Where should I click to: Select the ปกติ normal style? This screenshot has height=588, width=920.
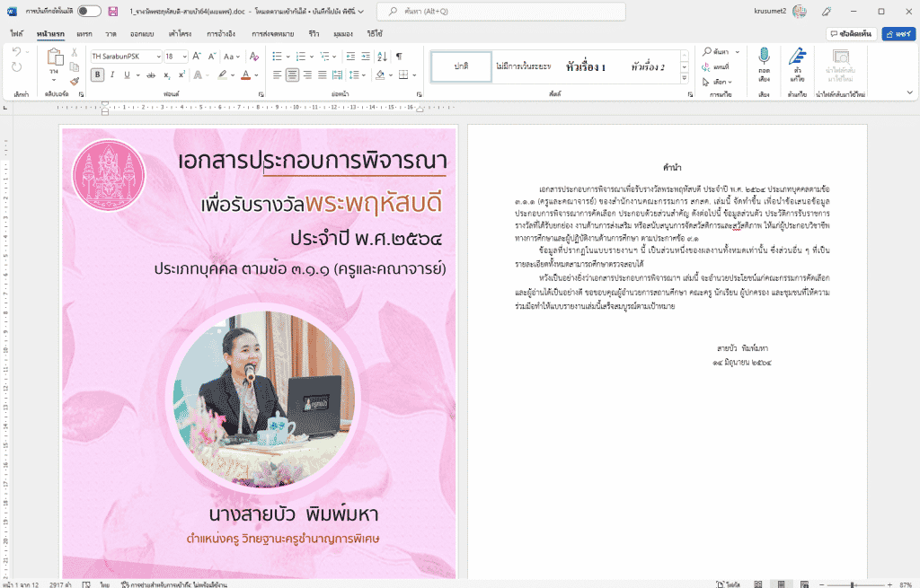461,66
